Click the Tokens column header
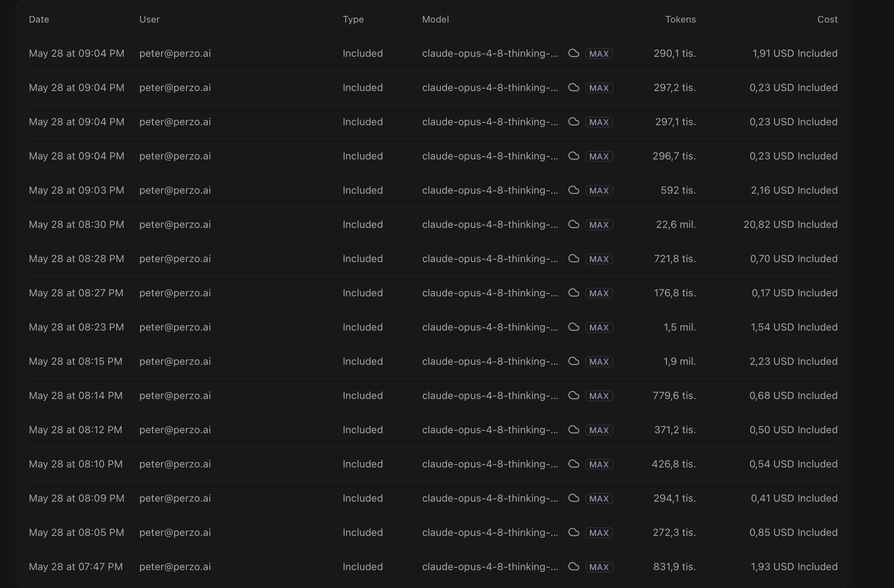 click(680, 19)
